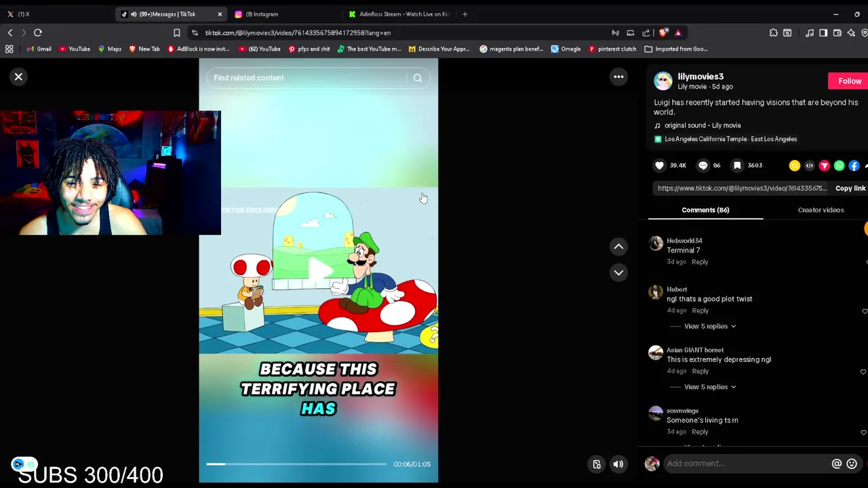
Task: Follow the lilymovies3 account
Action: pos(848,81)
